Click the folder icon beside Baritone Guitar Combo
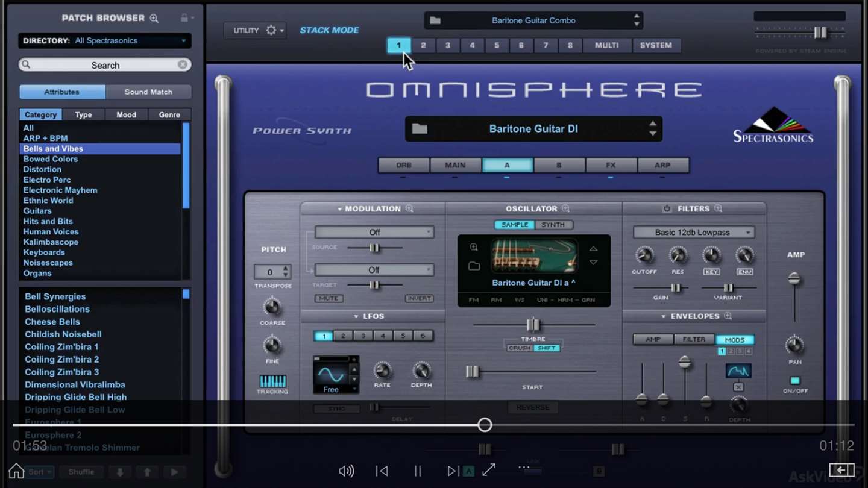868x488 pixels. point(435,20)
